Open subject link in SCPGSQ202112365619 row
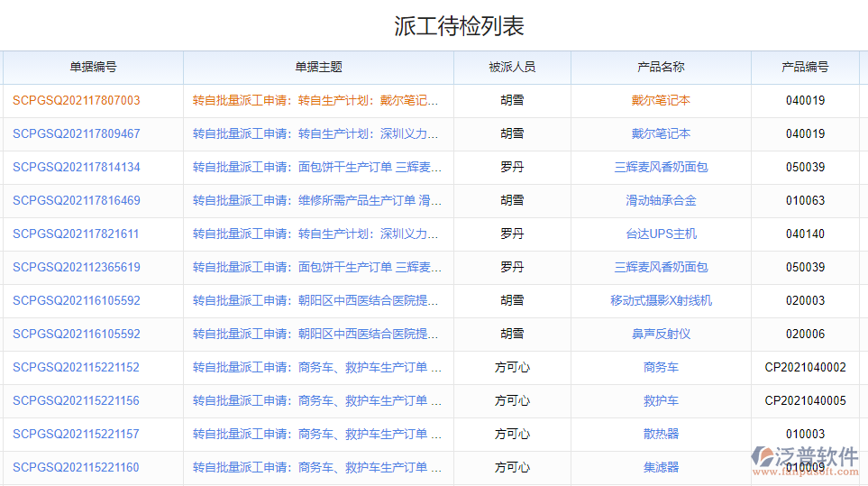This screenshot has height=486, width=868. [316, 268]
